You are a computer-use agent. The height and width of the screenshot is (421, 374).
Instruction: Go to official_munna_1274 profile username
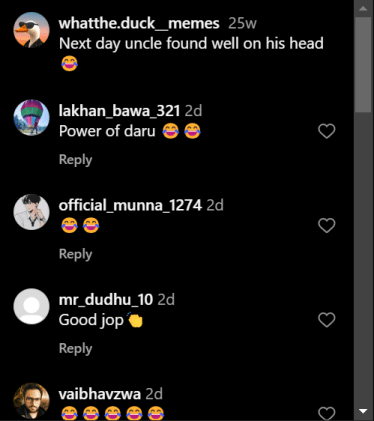click(130, 205)
